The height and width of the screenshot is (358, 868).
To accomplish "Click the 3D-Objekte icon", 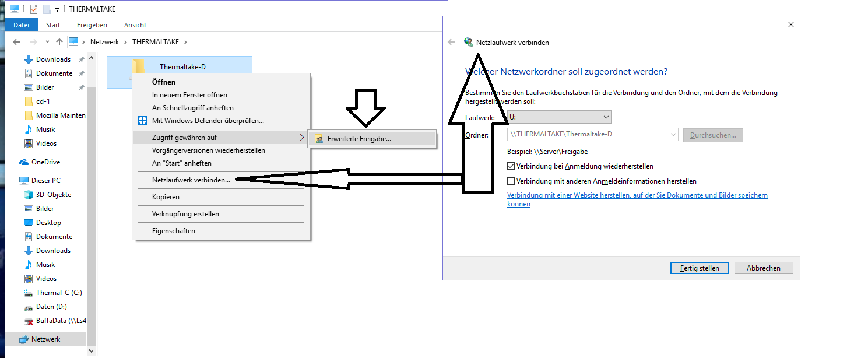I will tap(28, 195).
